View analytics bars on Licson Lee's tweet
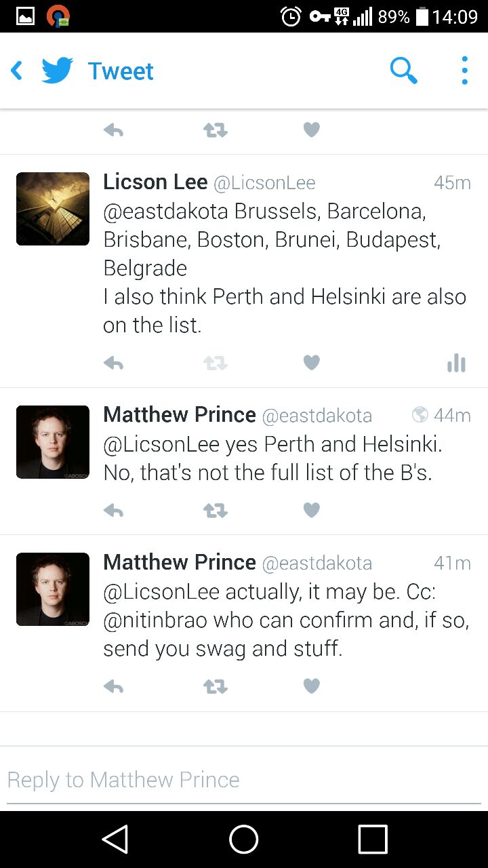 456,363
